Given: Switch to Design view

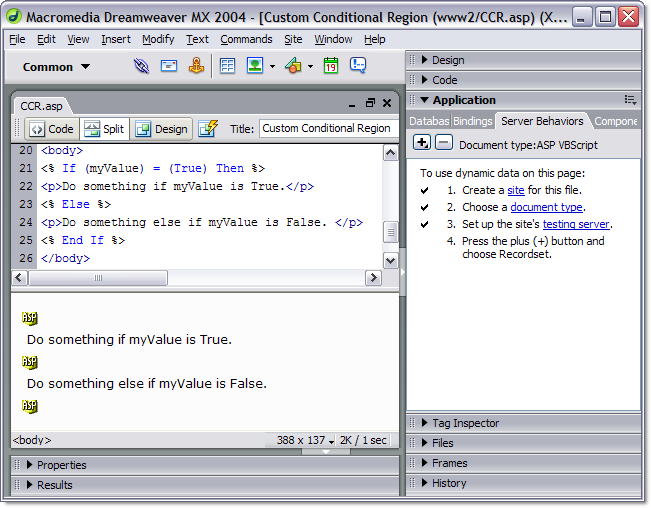Looking at the screenshot, I should [162, 129].
